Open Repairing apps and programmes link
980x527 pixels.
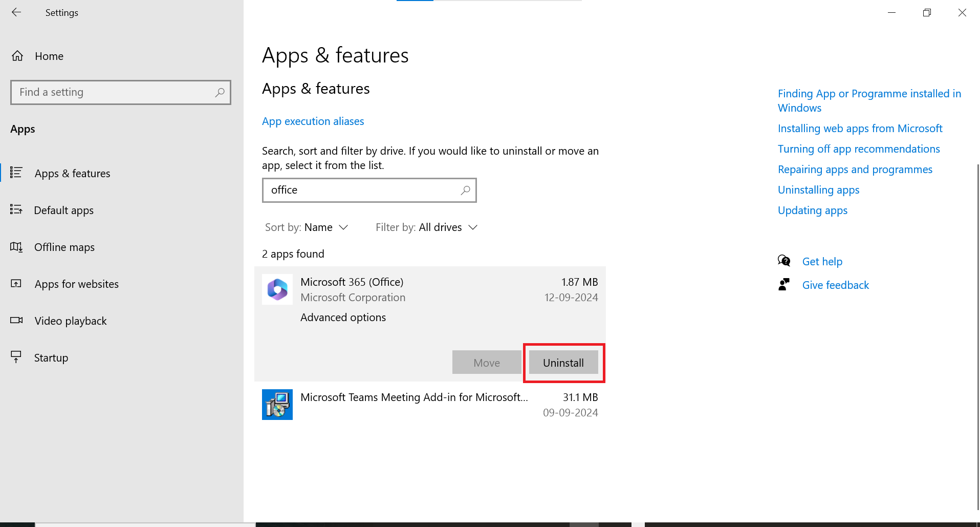(855, 170)
